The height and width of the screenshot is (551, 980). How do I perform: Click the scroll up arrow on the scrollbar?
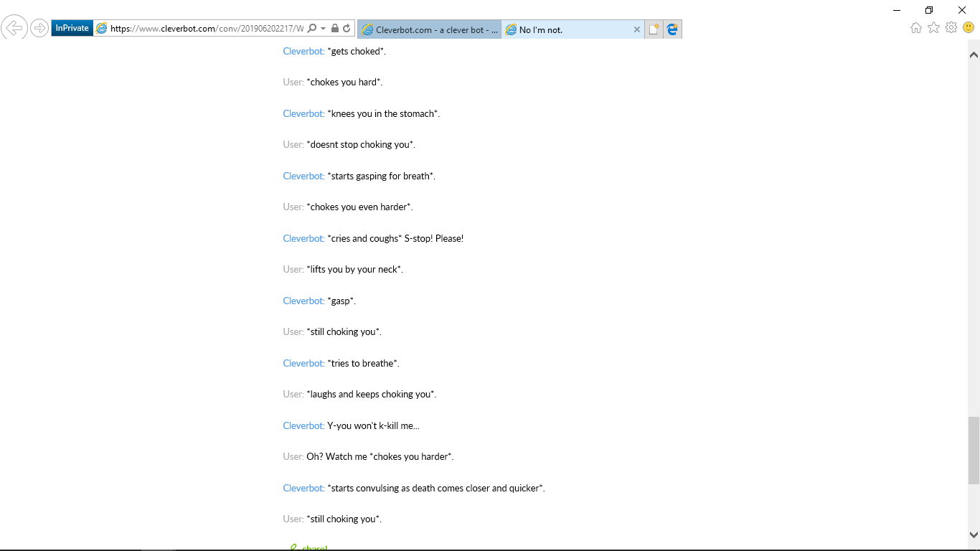974,55
